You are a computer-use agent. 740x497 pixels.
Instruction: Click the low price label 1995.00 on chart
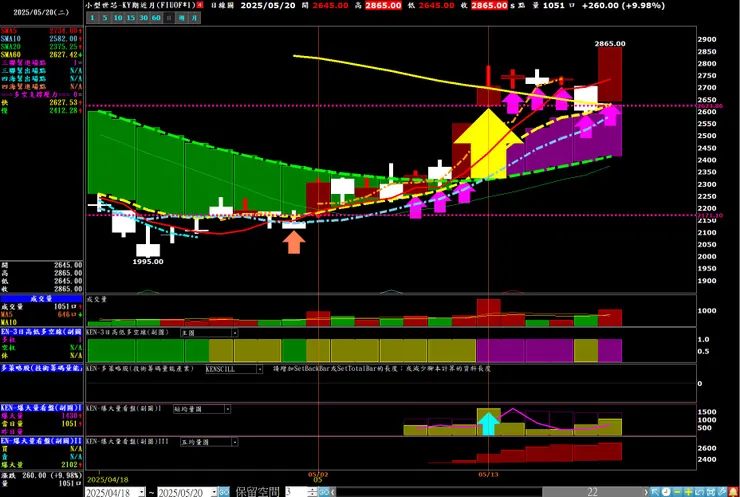click(148, 261)
